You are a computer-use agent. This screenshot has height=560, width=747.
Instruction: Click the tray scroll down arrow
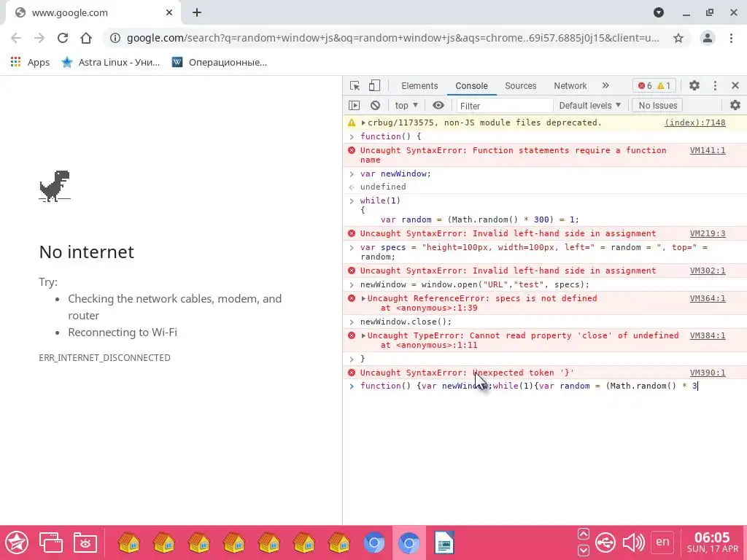(584, 551)
